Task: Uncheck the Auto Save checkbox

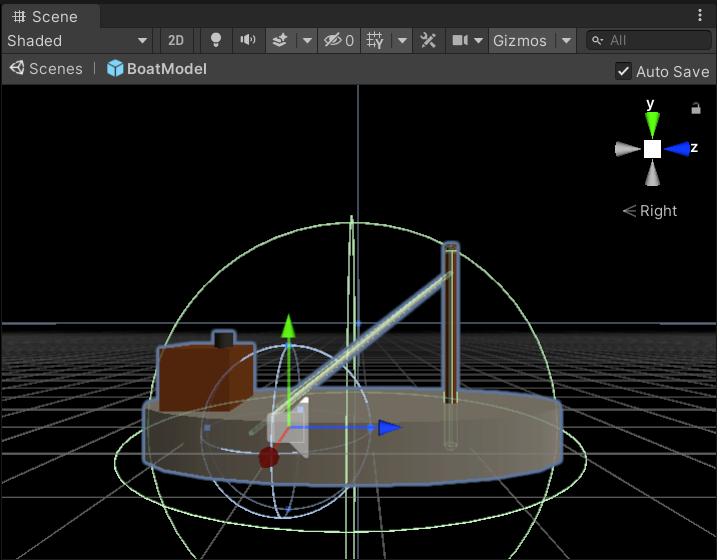Action: coord(623,71)
